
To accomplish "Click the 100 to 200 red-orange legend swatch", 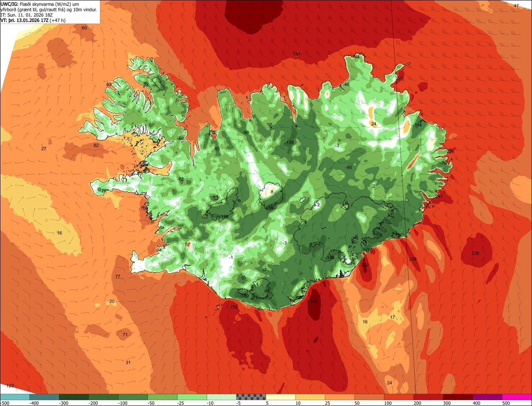I will pyautogui.click(x=399, y=397).
